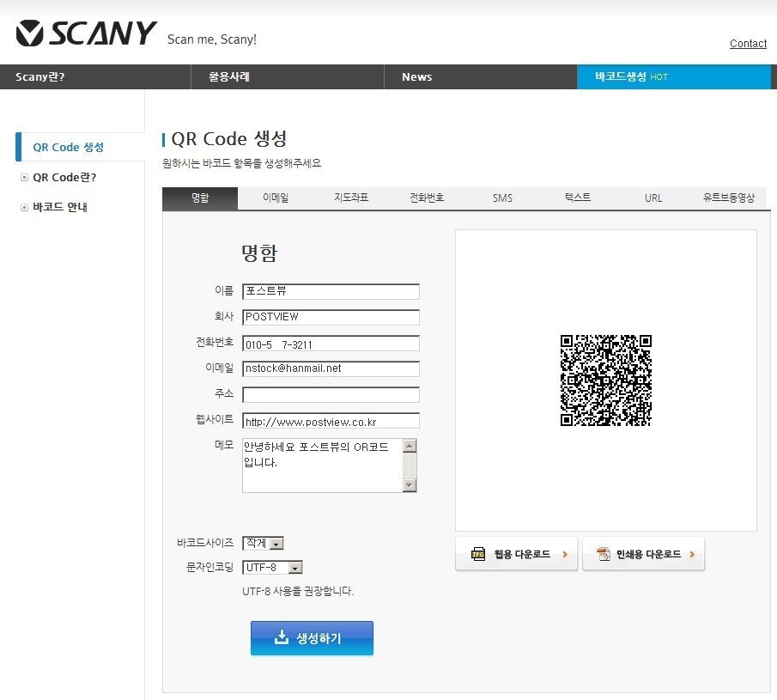Viewport: 777px width, 700px height.
Task: Click the 회사 company input field
Action: click(x=331, y=317)
